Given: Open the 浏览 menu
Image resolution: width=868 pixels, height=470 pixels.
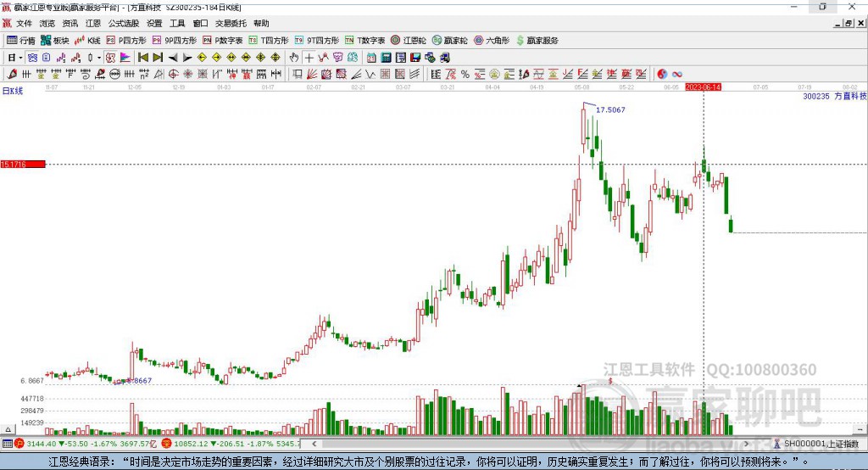Looking at the screenshot, I should 47,23.
